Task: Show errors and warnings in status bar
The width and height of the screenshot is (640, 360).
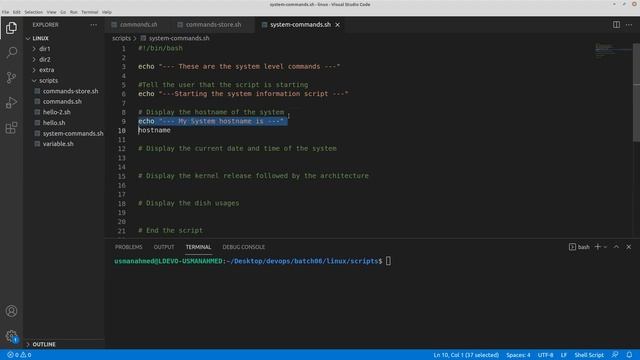Action: point(19,355)
